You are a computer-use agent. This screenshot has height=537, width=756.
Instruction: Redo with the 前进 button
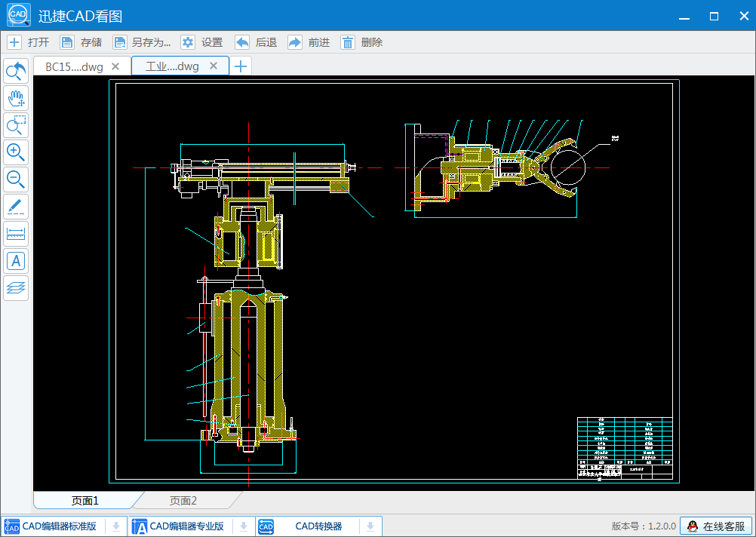(x=309, y=42)
